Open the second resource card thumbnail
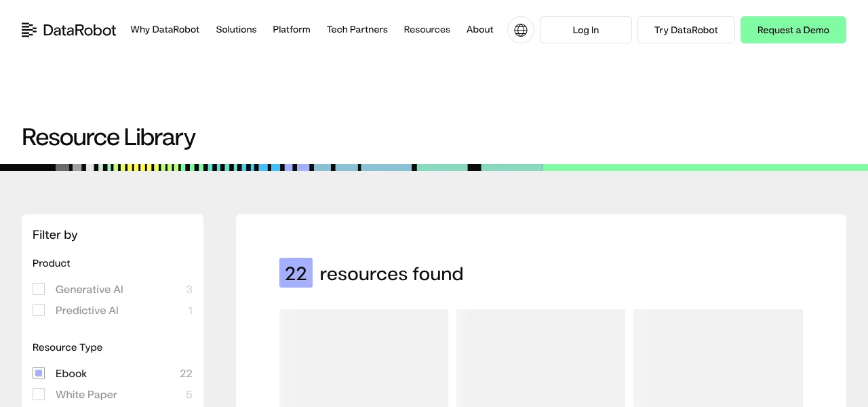 click(x=540, y=358)
